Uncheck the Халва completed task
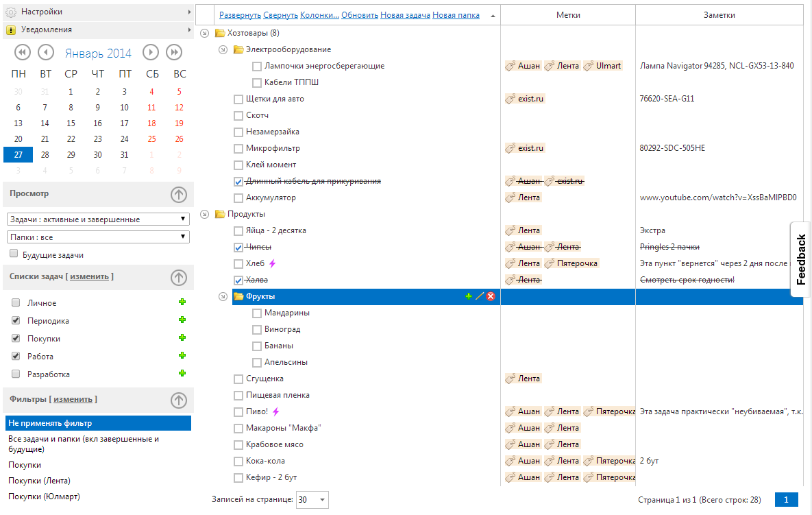 click(x=238, y=280)
